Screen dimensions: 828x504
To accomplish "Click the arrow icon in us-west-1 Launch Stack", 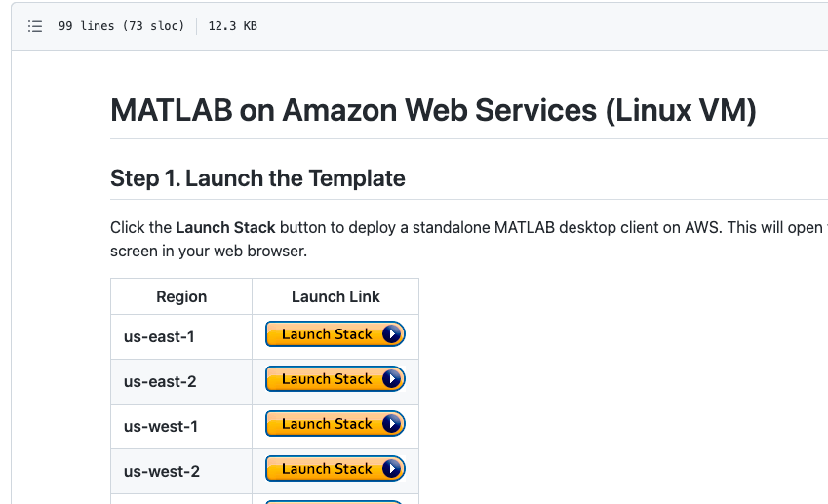I will pyautogui.click(x=392, y=424).
